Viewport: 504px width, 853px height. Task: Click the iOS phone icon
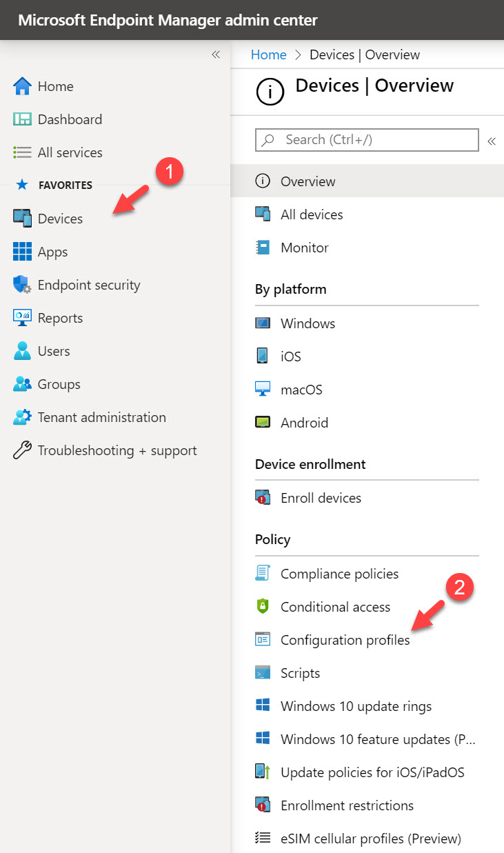point(263,357)
